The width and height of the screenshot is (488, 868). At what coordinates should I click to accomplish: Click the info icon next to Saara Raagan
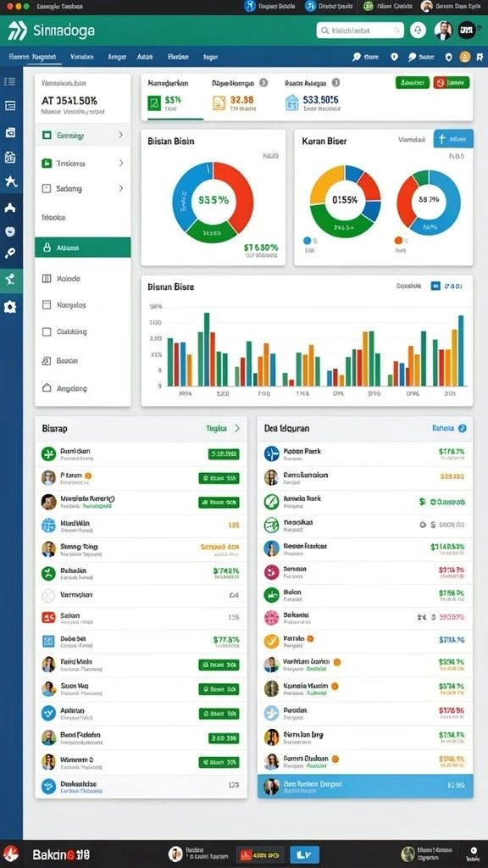coord(335,83)
